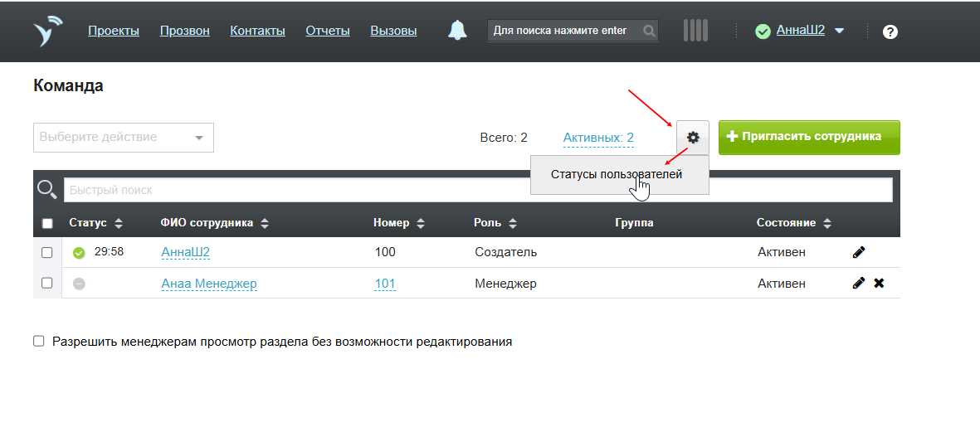Enable managers view-only permission checkbox
The width and height of the screenshot is (980, 432).
[39, 341]
